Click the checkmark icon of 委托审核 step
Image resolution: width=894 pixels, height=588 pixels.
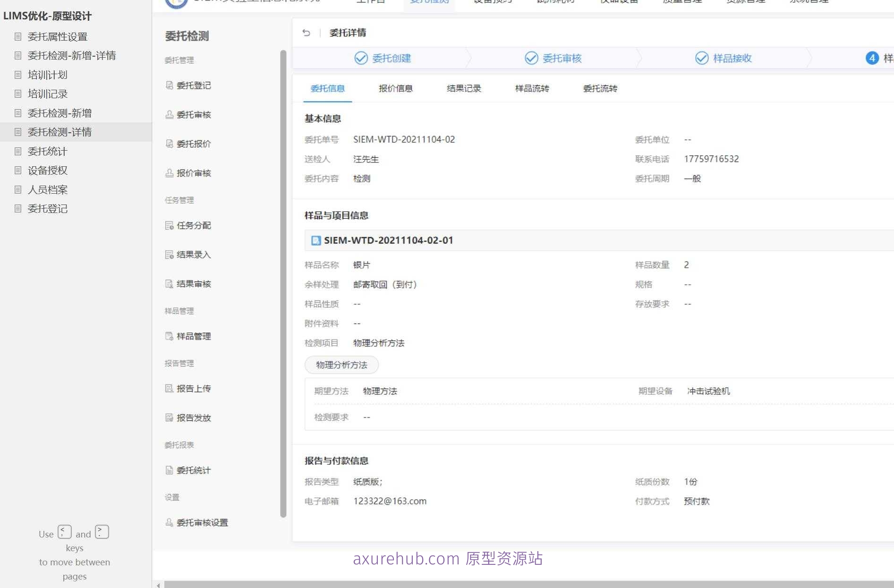click(531, 58)
